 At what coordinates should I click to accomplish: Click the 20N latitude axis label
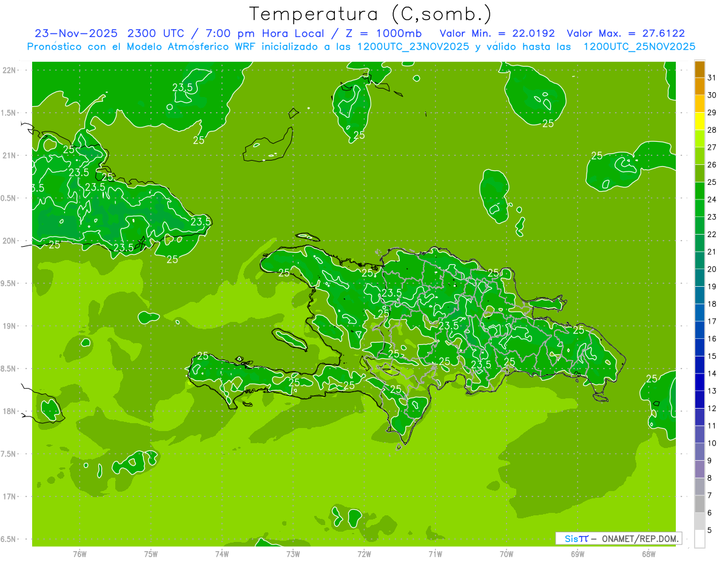click(10, 241)
